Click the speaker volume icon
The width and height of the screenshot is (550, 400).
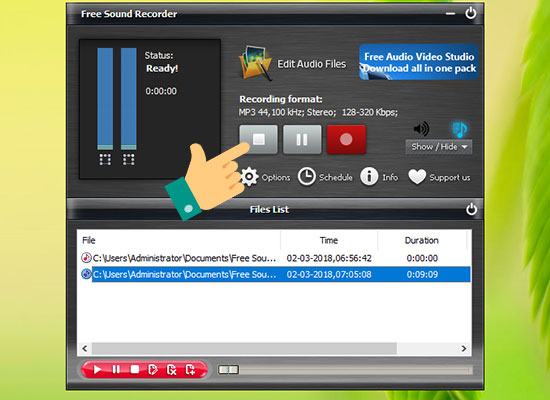click(421, 129)
